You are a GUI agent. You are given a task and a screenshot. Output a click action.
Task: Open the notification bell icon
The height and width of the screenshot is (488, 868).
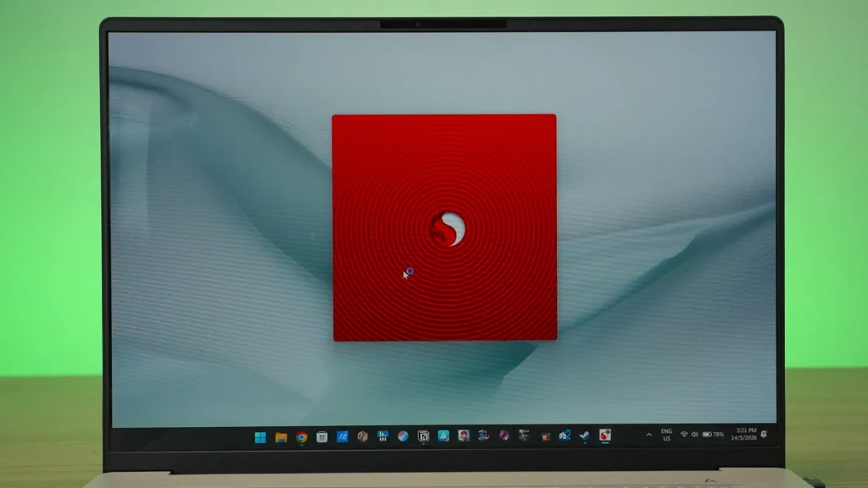[x=764, y=434]
